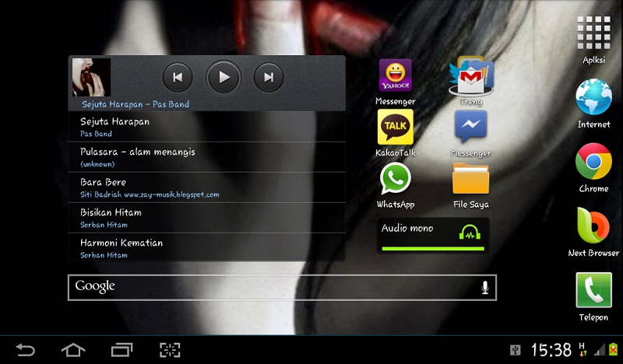
Task: Open Facebook Messenger app
Action: click(471, 127)
